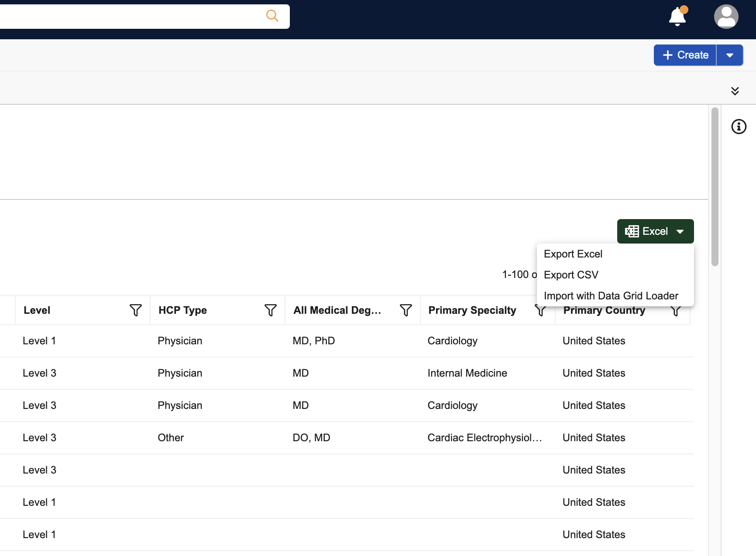Screen dimensions: 756x556
Task: Click the vertical scrollbar thumb
Action: [x=715, y=187]
